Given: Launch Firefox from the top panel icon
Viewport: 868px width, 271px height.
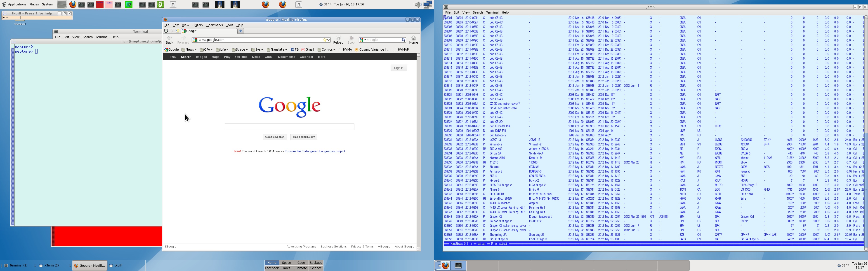Looking at the screenshot, I should (x=73, y=4).
